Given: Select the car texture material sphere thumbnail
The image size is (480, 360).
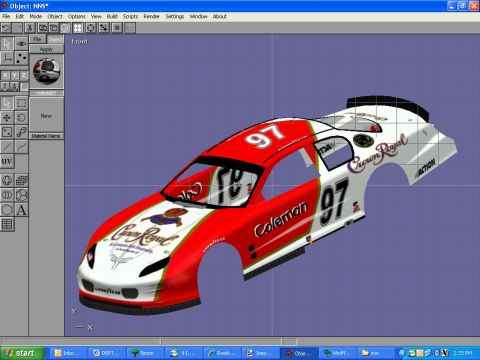Looking at the screenshot, I should pyautogui.click(x=46, y=71).
